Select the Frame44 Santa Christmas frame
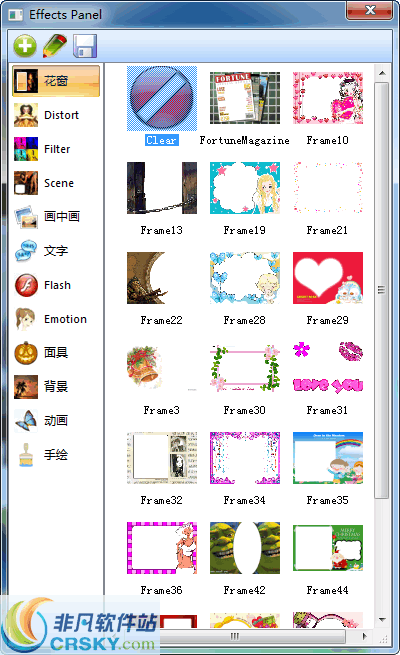400x655 pixels. point(328,548)
